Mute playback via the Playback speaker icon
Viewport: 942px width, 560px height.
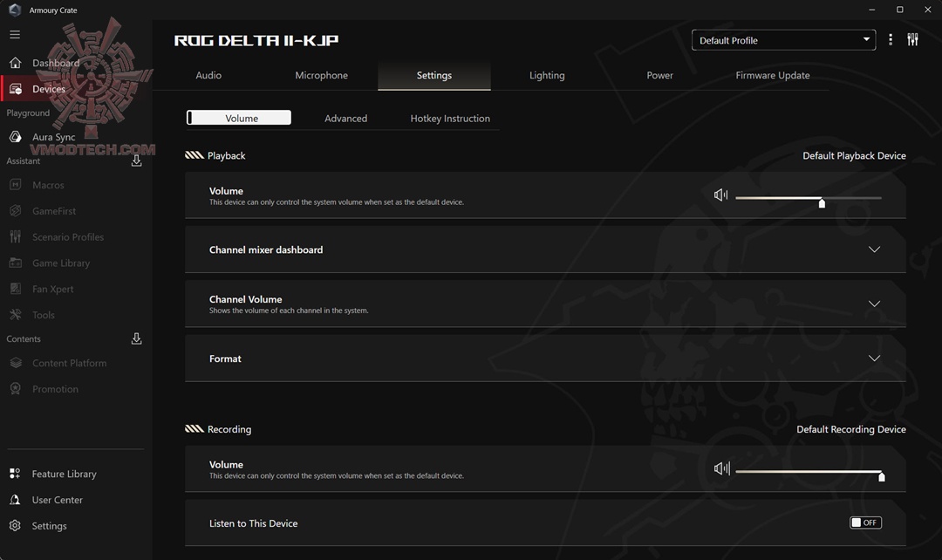pyautogui.click(x=721, y=195)
